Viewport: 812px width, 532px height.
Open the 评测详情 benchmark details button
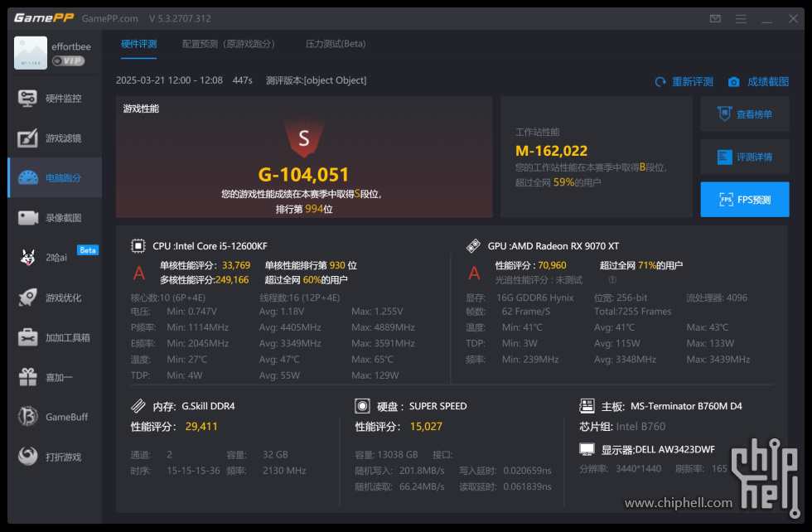[x=745, y=157]
